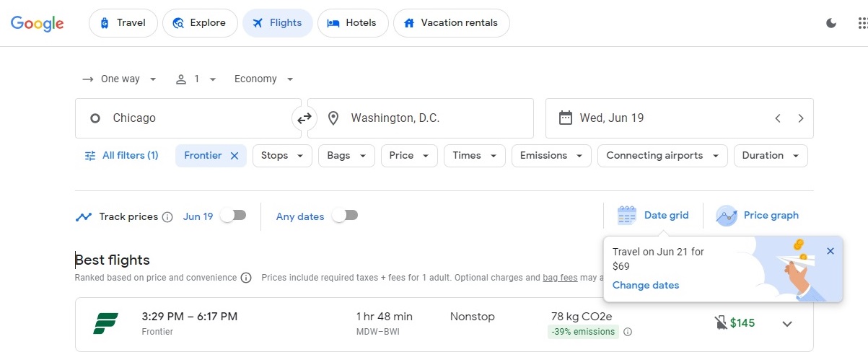The image size is (868, 352).
Task: Expand the Stops filter dropdown
Action: [x=282, y=156]
